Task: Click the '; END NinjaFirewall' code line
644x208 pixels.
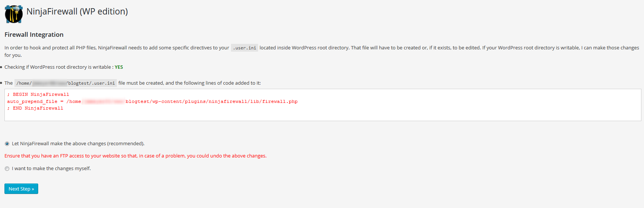Action: 35,108
